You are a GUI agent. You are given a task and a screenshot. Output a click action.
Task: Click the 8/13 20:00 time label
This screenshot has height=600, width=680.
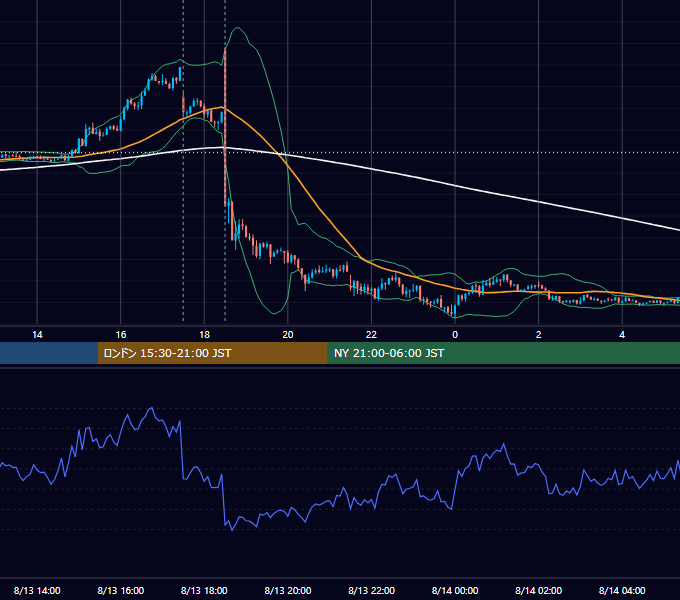tap(288, 590)
